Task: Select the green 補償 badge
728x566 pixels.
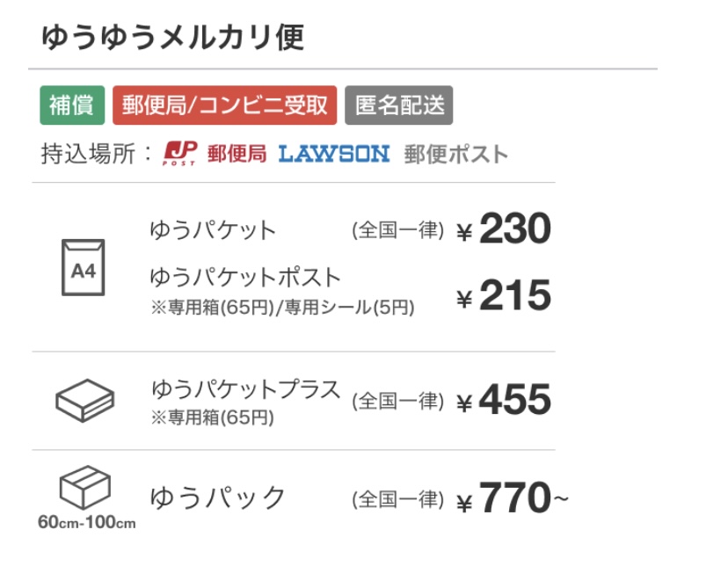Action: (71, 105)
